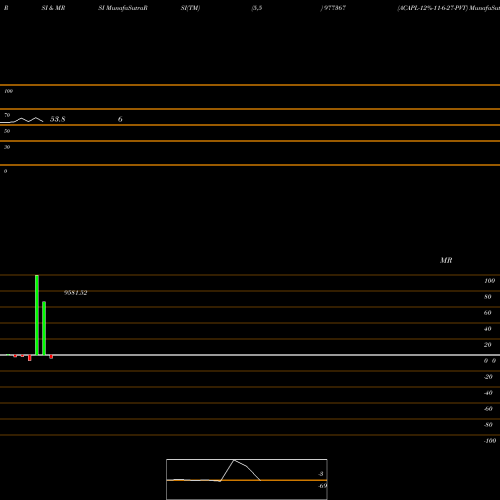Click the tallest green MR bar

[37, 315]
